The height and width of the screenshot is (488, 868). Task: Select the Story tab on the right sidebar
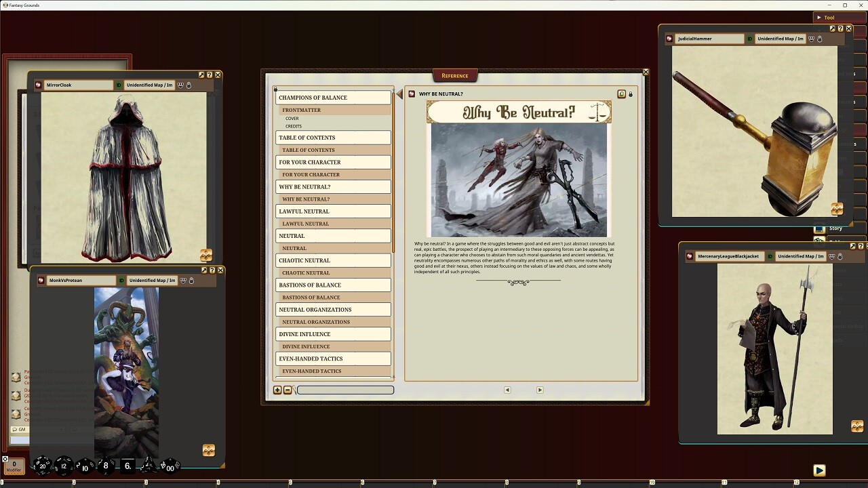pyautogui.click(x=835, y=228)
